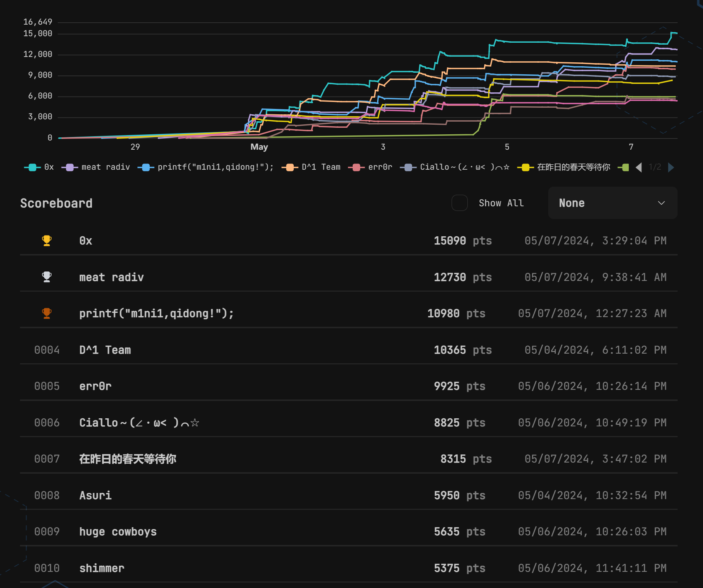Go to previous legend page arrow
The image size is (703, 588).
click(639, 167)
